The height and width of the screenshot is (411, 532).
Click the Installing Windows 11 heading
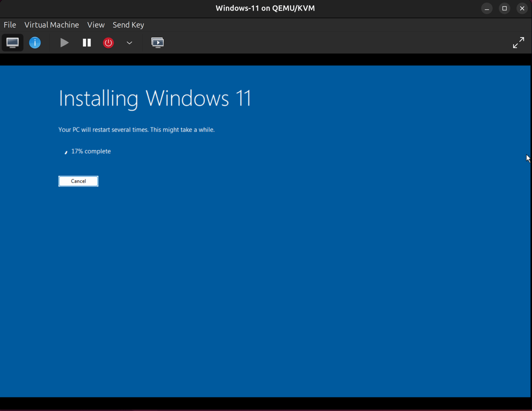click(x=155, y=98)
